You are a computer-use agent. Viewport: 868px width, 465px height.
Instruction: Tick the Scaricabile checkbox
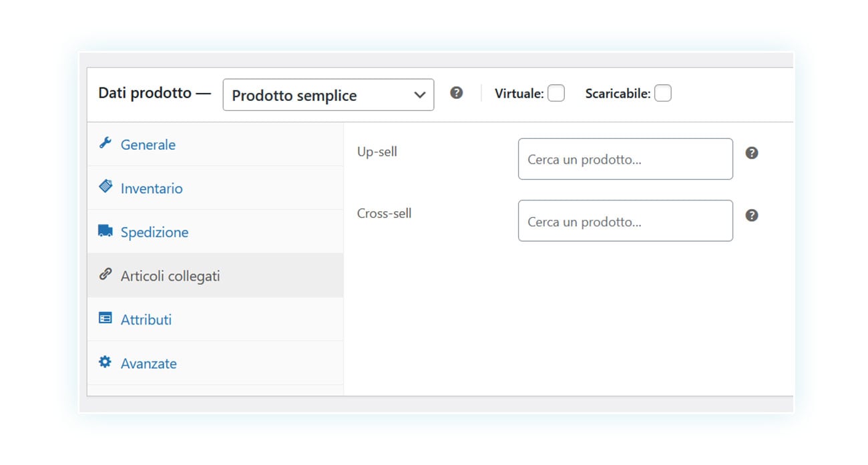pos(663,94)
